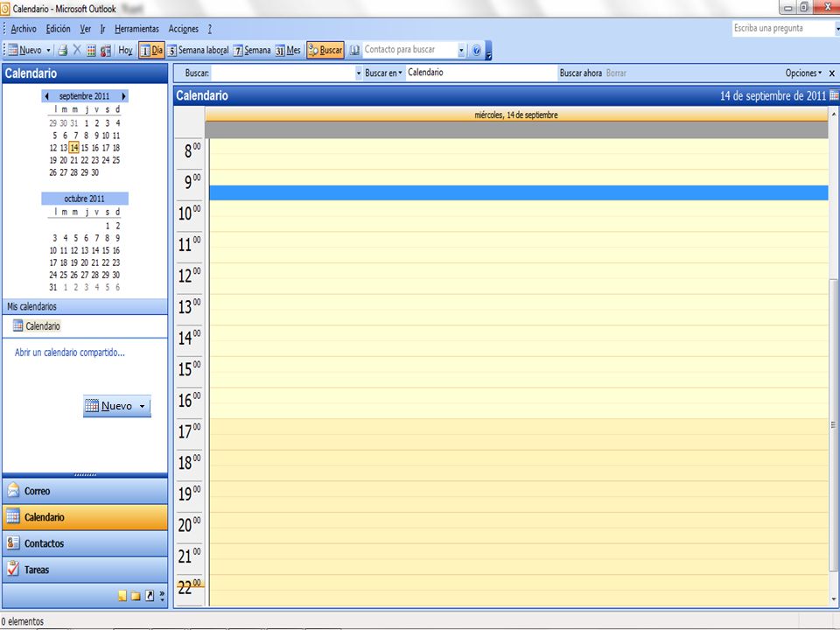Select October 31 in the mini calendar
Viewport: 840px width, 630px height.
[x=53, y=288]
